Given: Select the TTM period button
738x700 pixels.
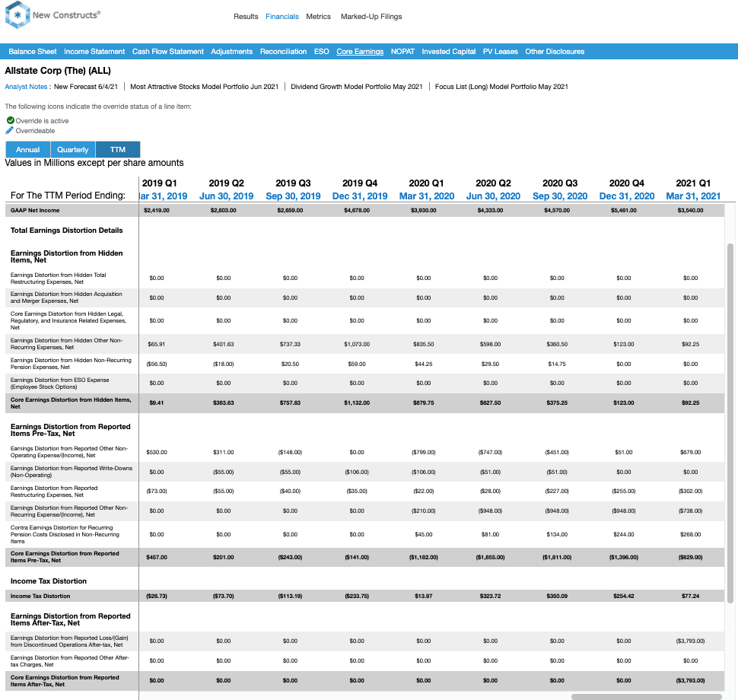Looking at the screenshot, I should 118,150.
